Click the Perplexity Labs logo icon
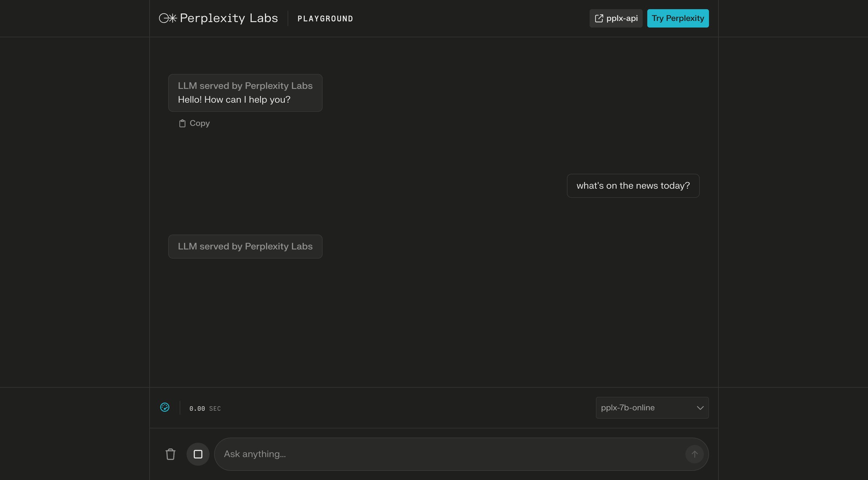Viewport: 868px width, 480px height. coord(167,18)
